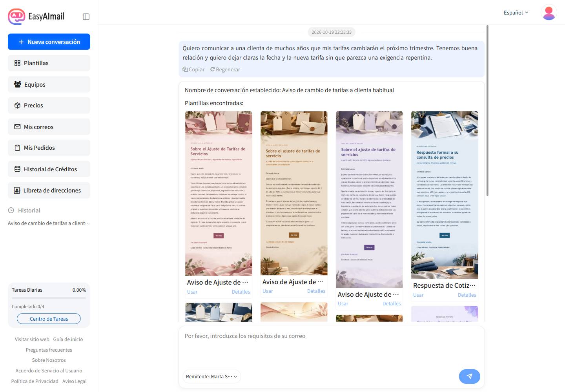Image resolution: width=565 pixels, height=392 pixels.
Task: Regenerate the response with Regenerar
Action: click(225, 69)
